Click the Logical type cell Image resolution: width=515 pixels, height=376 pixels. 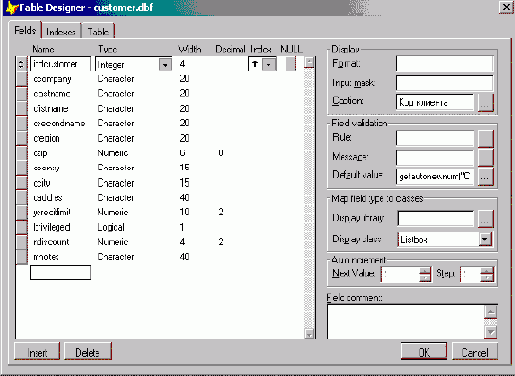(x=111, y=227)
